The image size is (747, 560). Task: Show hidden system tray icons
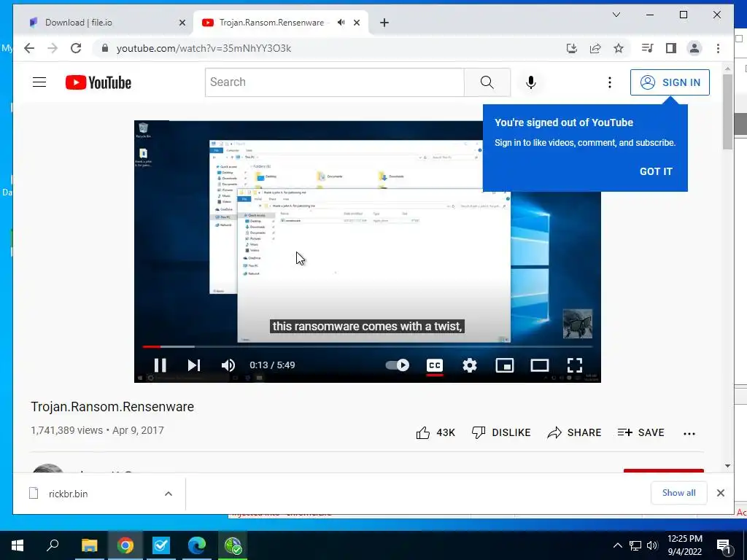coord(617,545)
